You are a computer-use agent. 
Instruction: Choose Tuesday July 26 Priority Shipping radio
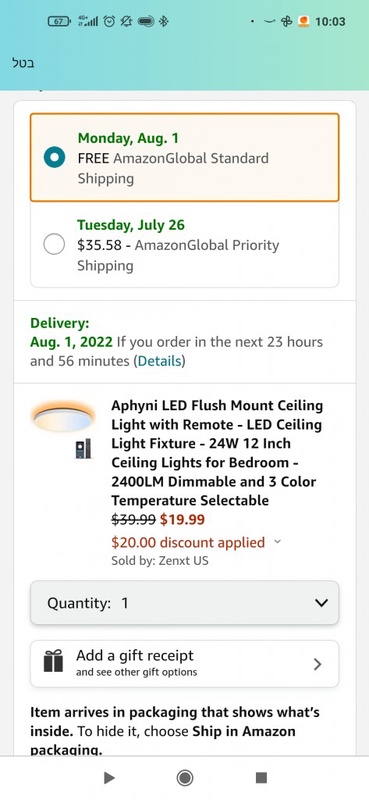54,244
